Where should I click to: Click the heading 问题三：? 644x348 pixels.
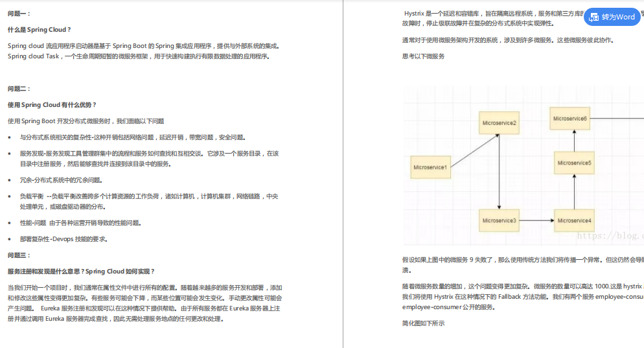(x=19, y=255)
